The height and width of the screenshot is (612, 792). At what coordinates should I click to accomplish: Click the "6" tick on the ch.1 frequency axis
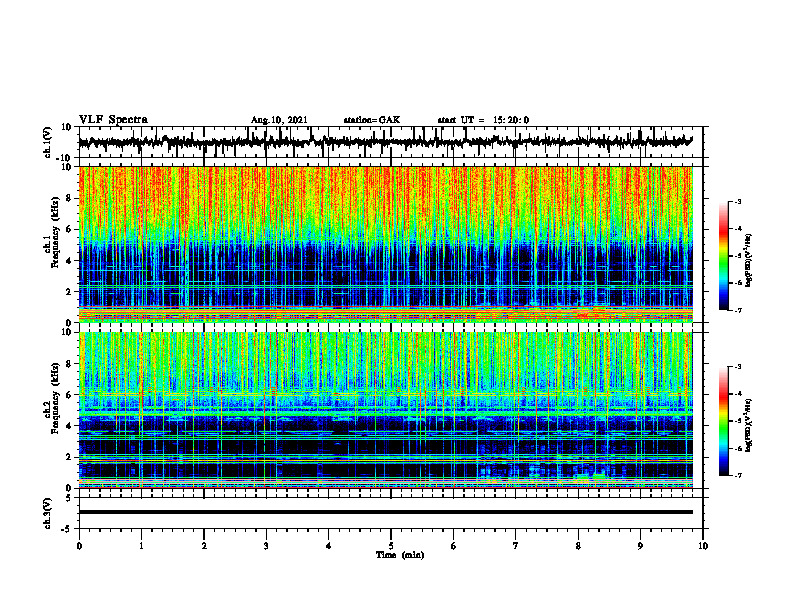[70, 229]
